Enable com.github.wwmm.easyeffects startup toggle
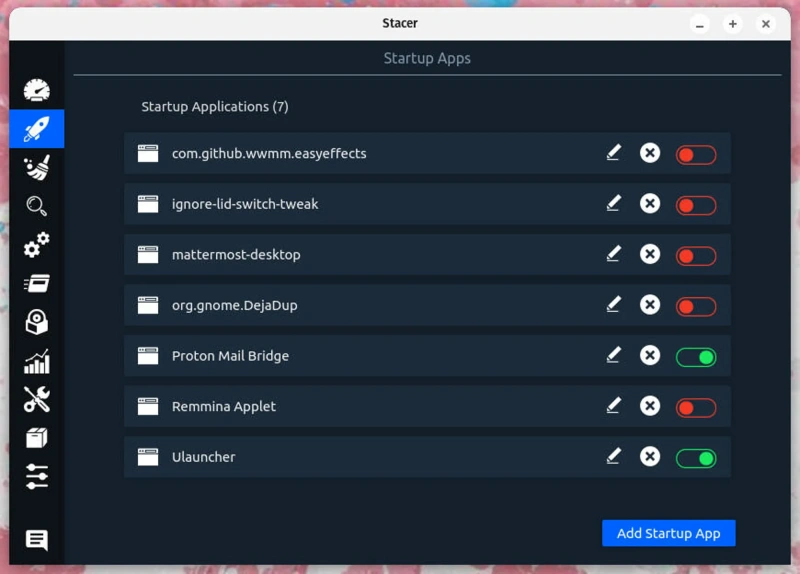This screenshot has width=800, height=574. tap(696, 154)
